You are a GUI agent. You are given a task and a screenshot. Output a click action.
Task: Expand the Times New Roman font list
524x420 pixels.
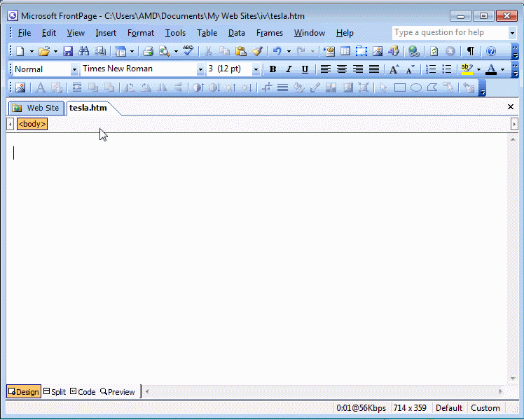[200, 69]
